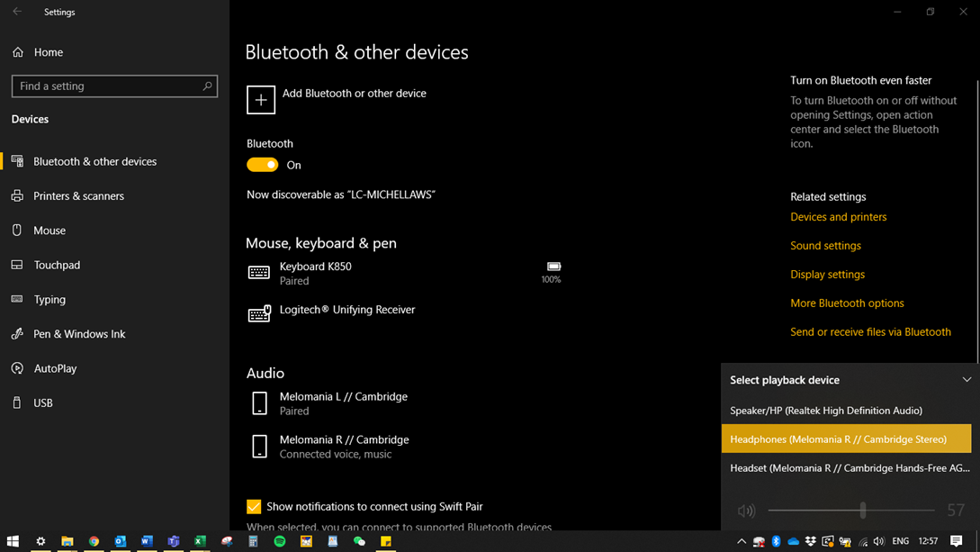Click the Logitech Unifying Receiver icon

(x=259, y=313)
